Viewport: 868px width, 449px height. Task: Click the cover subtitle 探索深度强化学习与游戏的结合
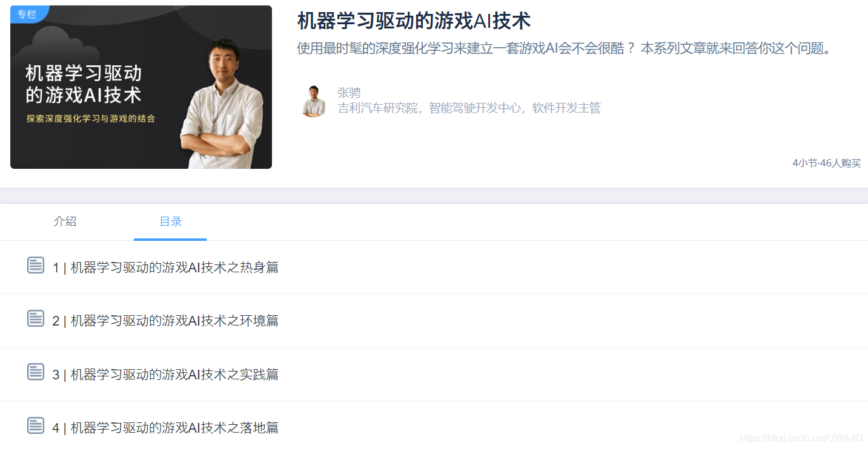click(x=90, y=119)
